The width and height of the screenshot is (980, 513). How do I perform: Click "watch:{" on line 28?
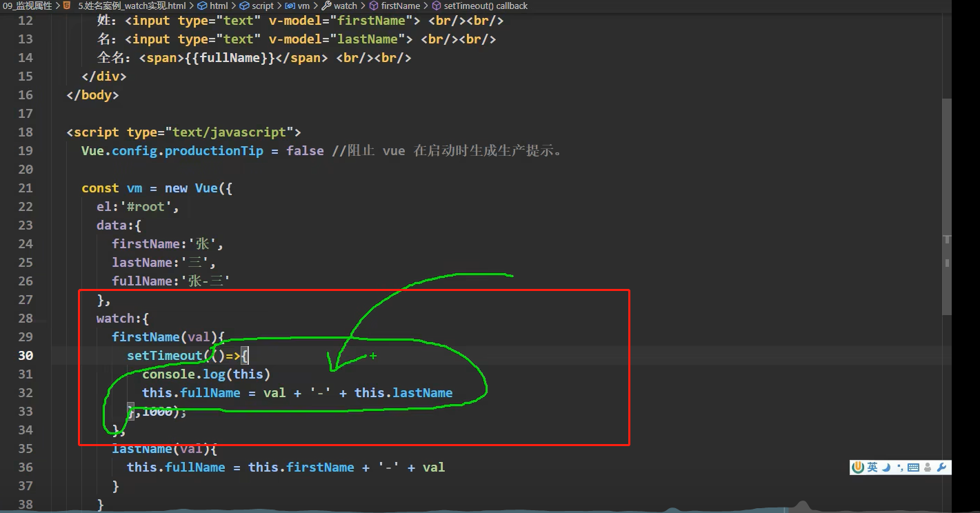[123, 318]
